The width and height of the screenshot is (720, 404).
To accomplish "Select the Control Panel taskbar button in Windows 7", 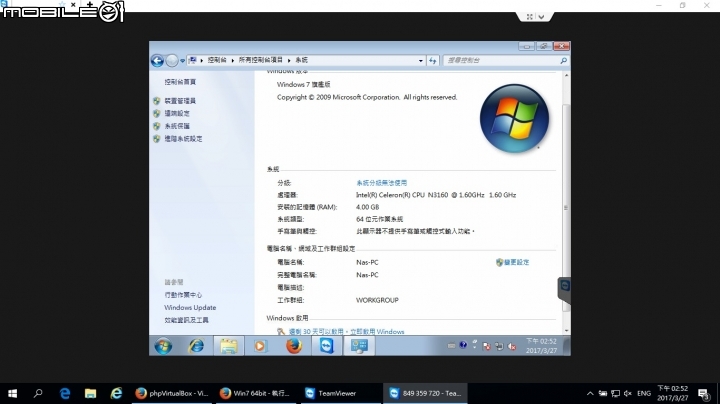I will pyautogui.click(x=359, y=346).
